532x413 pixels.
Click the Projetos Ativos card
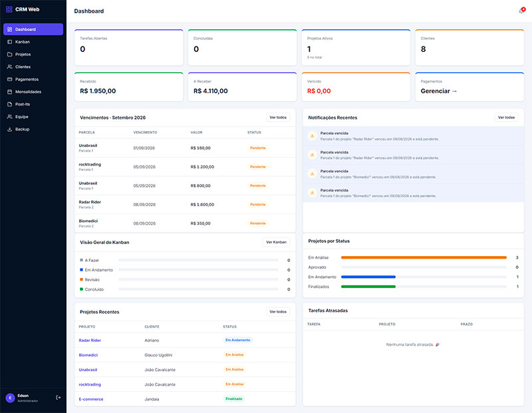pos(356,47)
